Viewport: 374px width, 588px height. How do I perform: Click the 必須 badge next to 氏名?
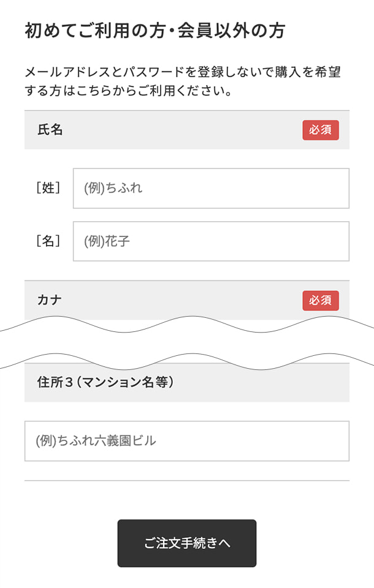tap(321, 130)
